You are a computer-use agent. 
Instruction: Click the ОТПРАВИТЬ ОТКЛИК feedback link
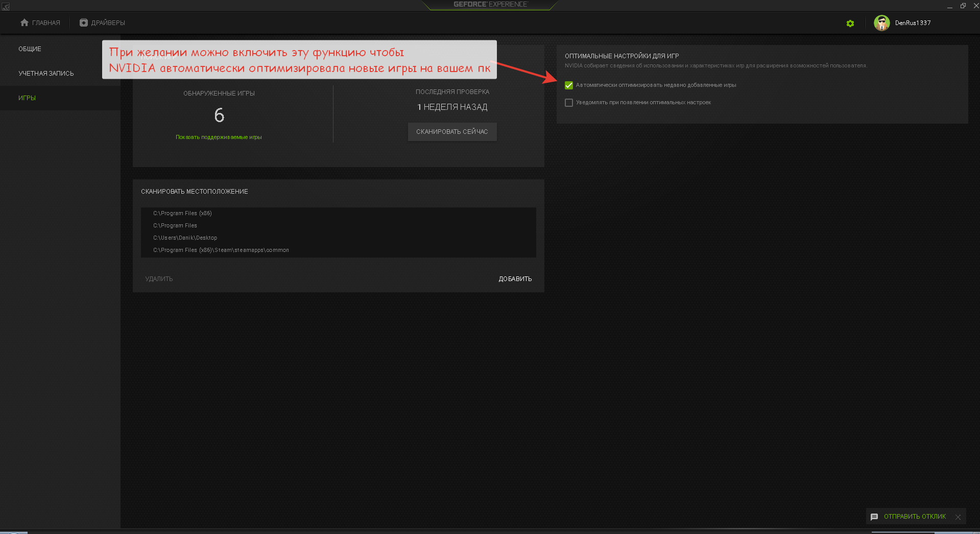point(915,517)
